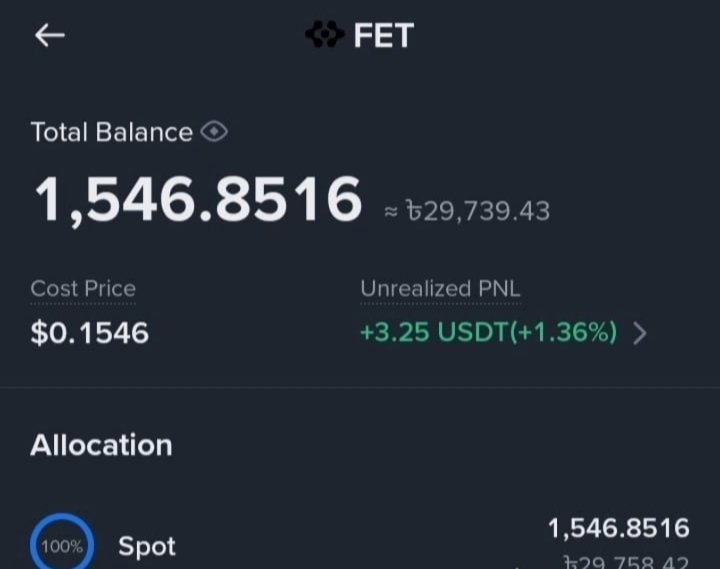Tap the 100% text inside ring

click(x=62, y=546)
